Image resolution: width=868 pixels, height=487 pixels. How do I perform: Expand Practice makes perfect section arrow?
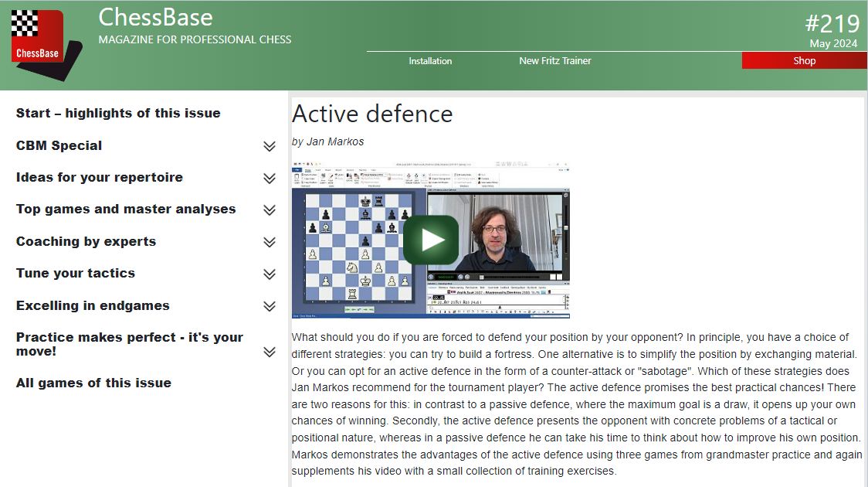(269, 352)
